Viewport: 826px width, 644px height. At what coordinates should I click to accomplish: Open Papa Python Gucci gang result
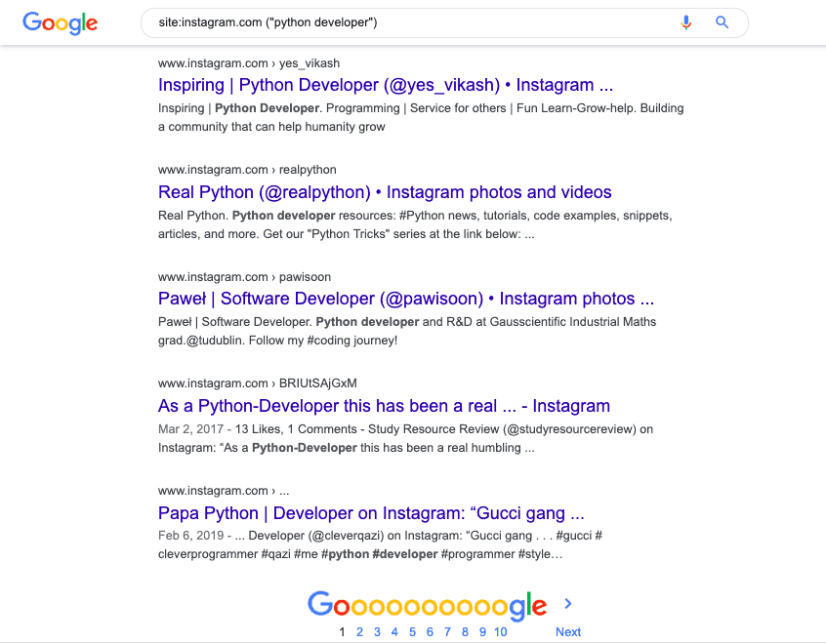[x=371, y=513]
